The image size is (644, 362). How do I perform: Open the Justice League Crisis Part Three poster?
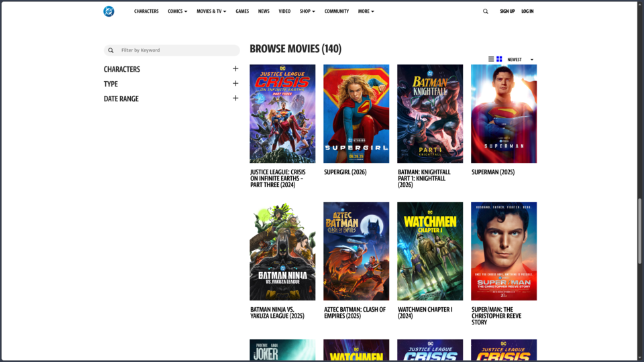point(282,114)
